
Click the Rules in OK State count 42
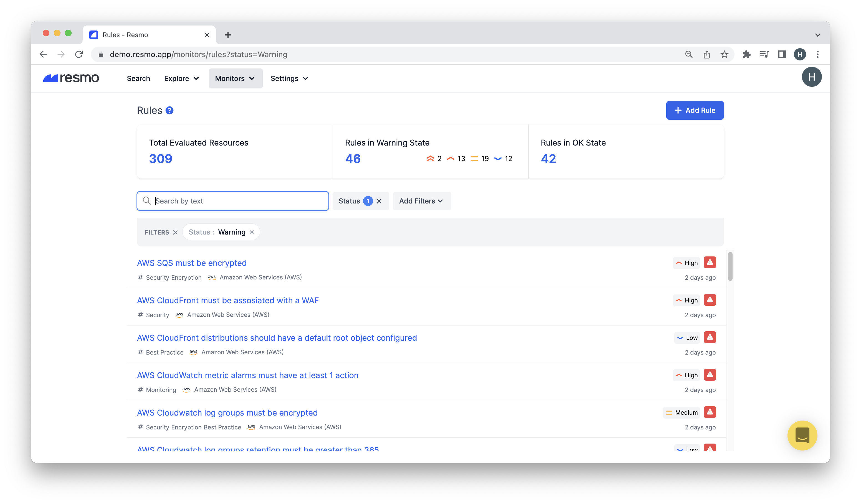pyautogui.click(x=548, y=159)
